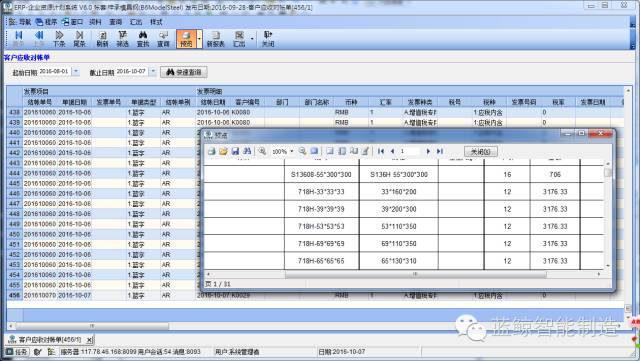This screenshot has height=361, width=640.
Task: Select row number 456 in the table
Action: pyautogui.click(x=14, y=295)
